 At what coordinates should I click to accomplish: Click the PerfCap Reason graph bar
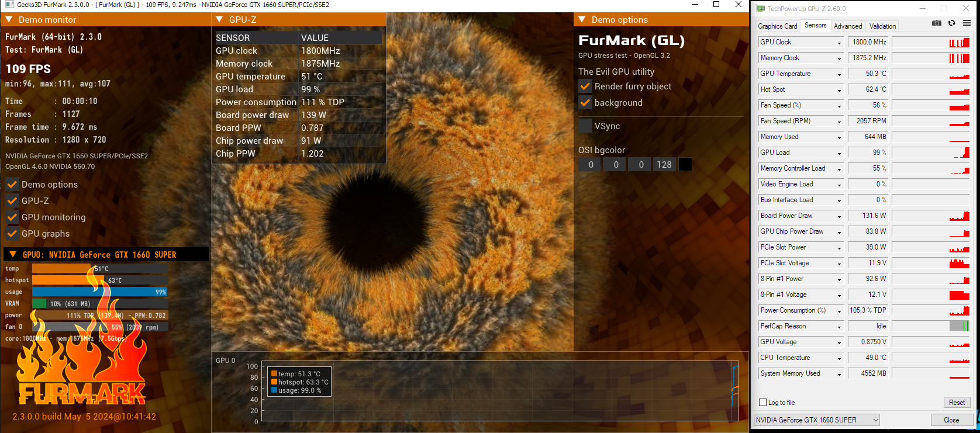click(x=931, y=326)
